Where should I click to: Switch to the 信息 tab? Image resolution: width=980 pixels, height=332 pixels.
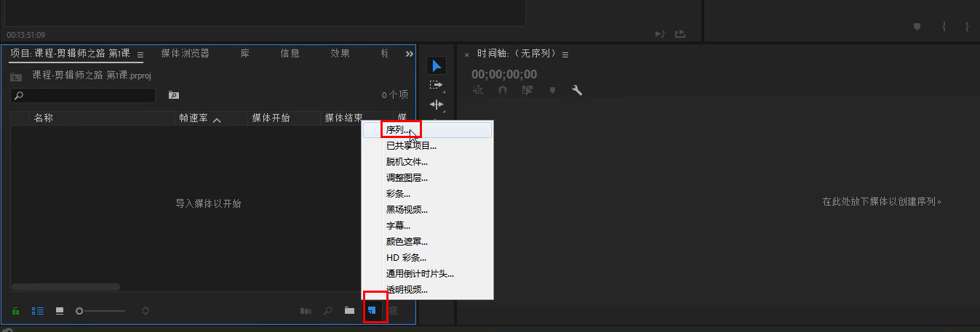(290, 54)
